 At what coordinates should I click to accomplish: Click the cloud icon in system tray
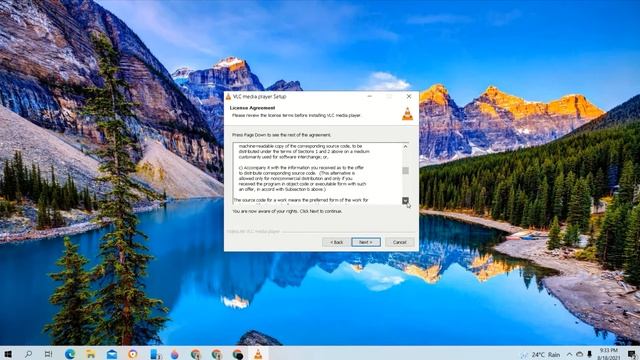579,354
